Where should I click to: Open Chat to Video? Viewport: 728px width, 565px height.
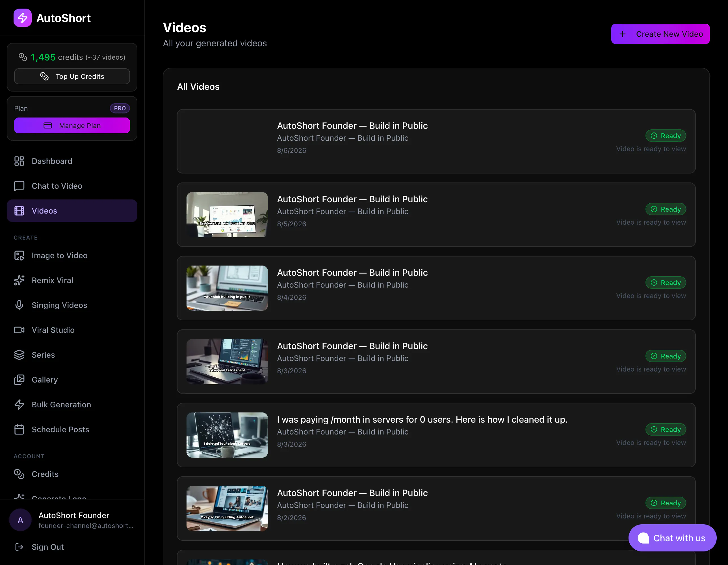tap(72, 186)
